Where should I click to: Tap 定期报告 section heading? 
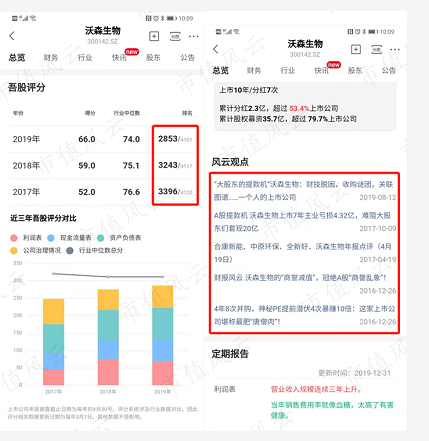click(230, 354)
